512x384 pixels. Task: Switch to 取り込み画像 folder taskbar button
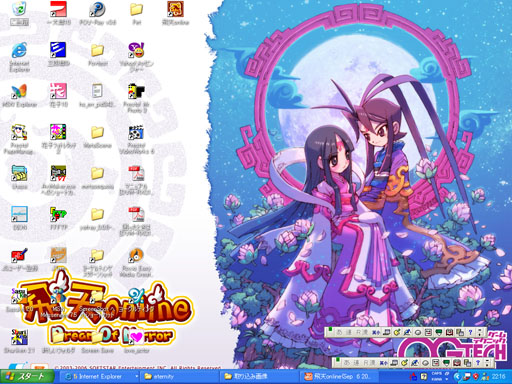(259, 377)
